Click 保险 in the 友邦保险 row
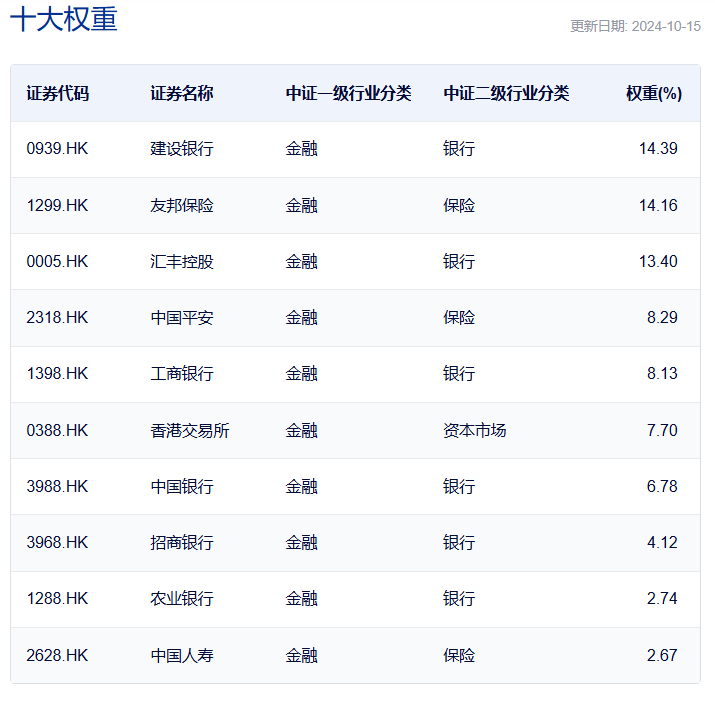Viewport: 715px width, 701px height. pyautogui.click(x=459, y=205)
